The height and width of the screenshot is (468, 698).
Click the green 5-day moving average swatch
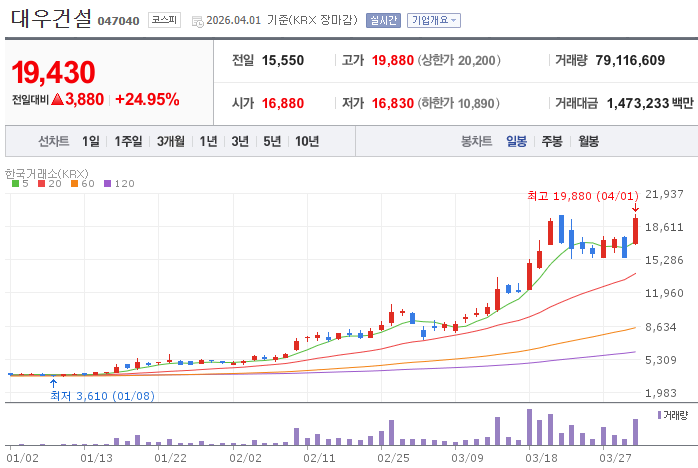[x=16, y=183]
